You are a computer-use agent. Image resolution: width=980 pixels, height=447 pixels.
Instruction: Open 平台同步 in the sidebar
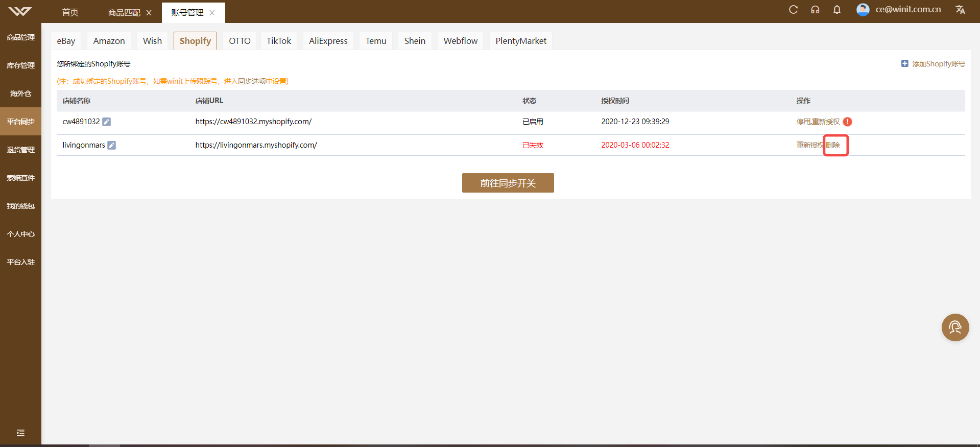(20, 122)
